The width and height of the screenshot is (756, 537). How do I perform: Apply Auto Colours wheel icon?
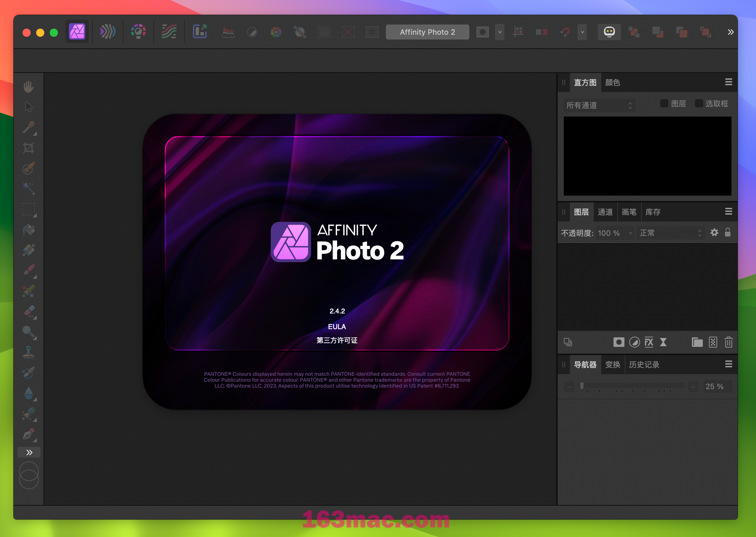tap(276, 32)
